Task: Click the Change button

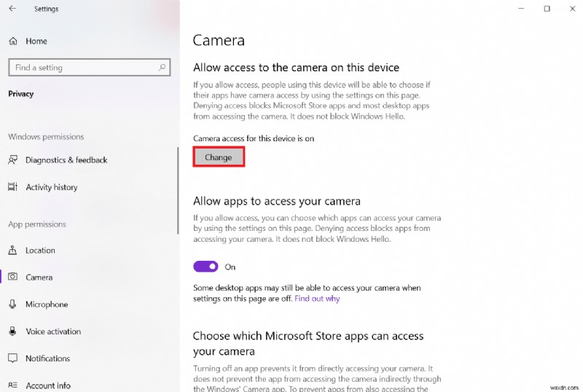Action: 219,157
